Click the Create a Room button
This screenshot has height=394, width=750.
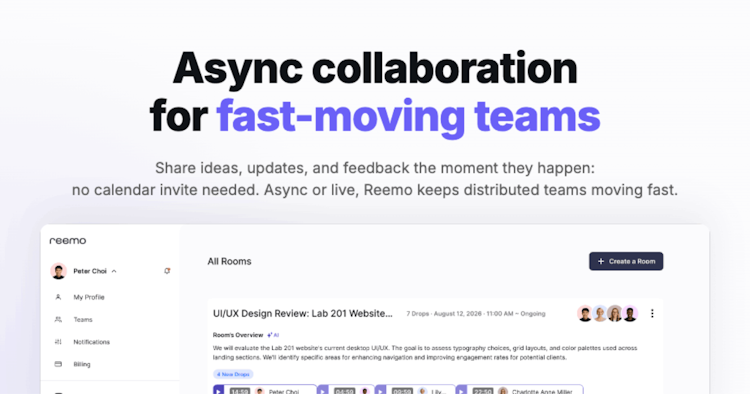pos(626,262)
